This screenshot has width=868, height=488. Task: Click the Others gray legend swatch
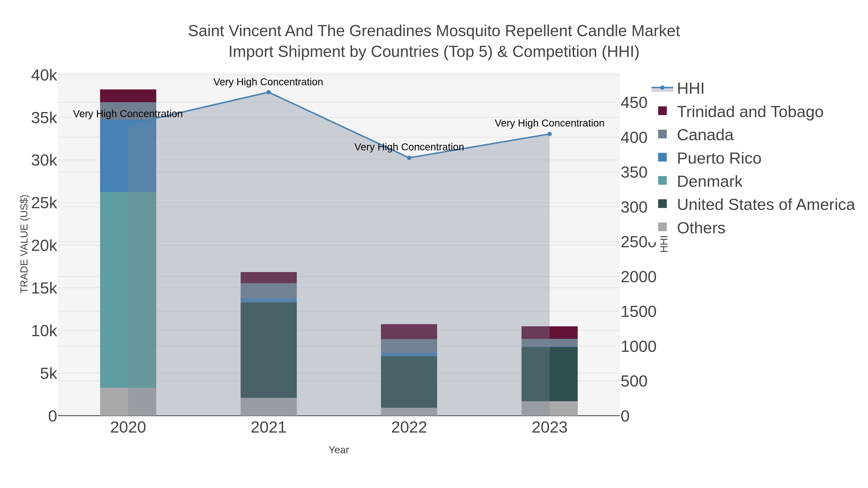click(x=663, y=227)
